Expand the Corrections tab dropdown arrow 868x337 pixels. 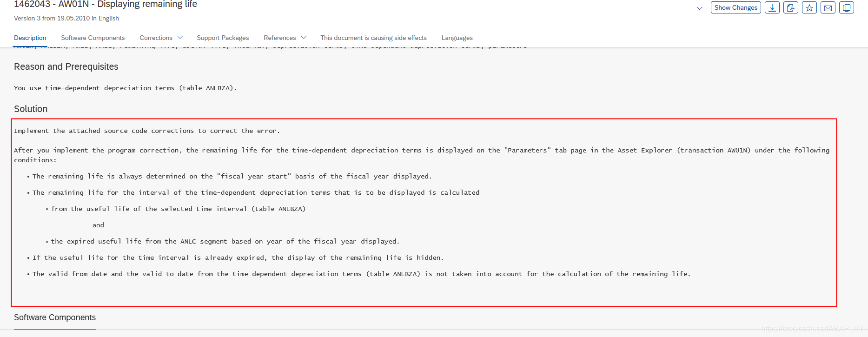(x=180, y=38)
